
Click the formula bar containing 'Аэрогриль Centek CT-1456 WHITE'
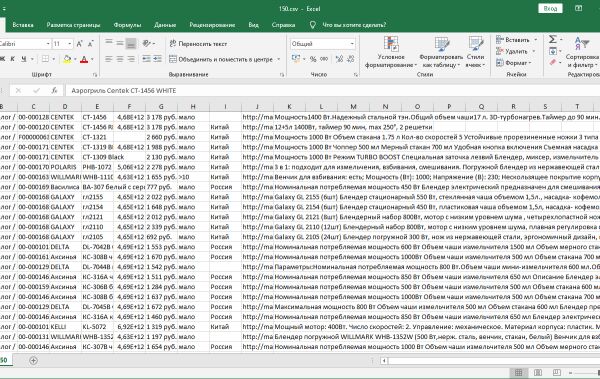point(333,91)
